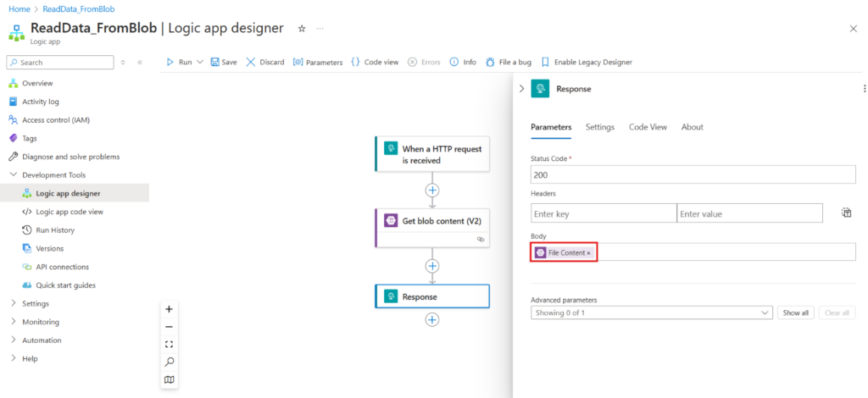Click the canvas search magnifier icon

pos(170,362)
